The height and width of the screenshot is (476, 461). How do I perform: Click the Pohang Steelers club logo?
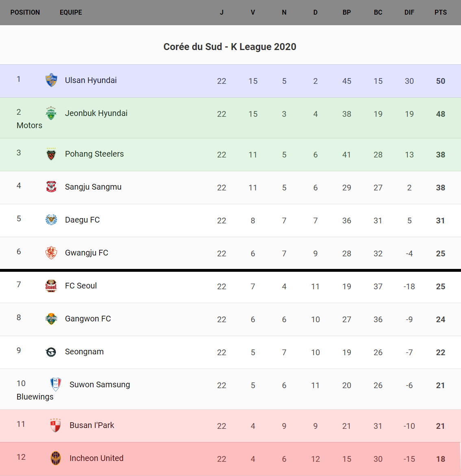point(51,154)
